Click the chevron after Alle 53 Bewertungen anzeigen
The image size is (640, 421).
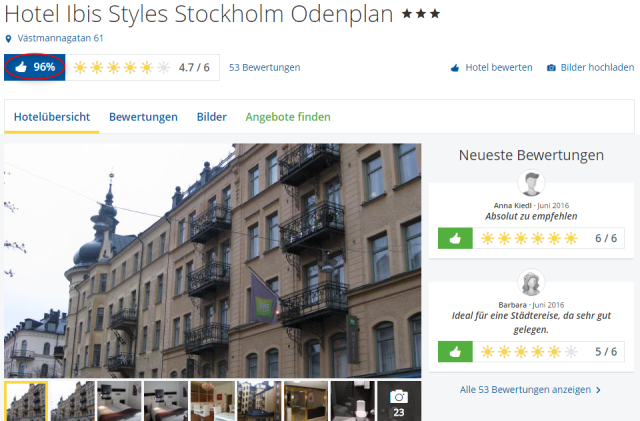pyautogui.click(x=598, y=390)
